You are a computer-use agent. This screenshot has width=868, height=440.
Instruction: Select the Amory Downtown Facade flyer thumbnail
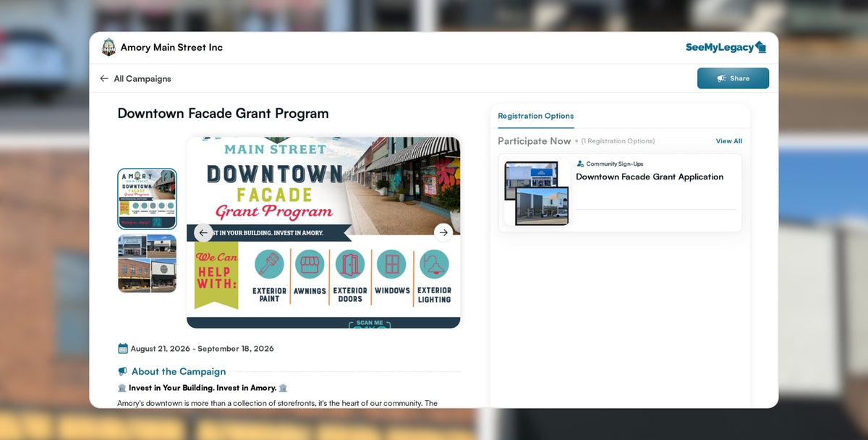click(147, 199)
